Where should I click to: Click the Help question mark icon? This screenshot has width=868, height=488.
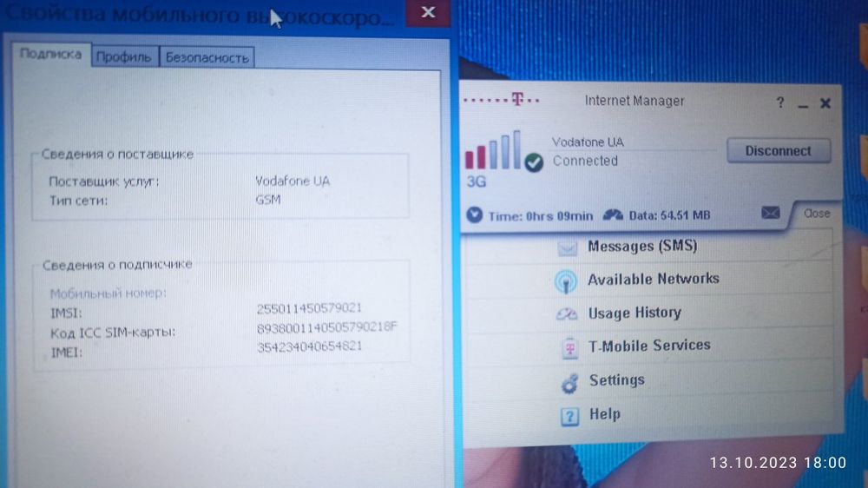(569, 416)
